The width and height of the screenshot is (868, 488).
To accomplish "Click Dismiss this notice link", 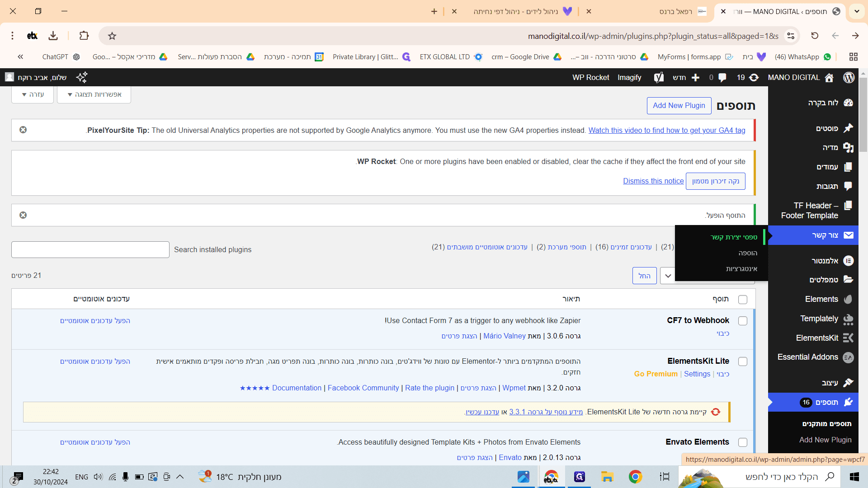I will (653, 181).
